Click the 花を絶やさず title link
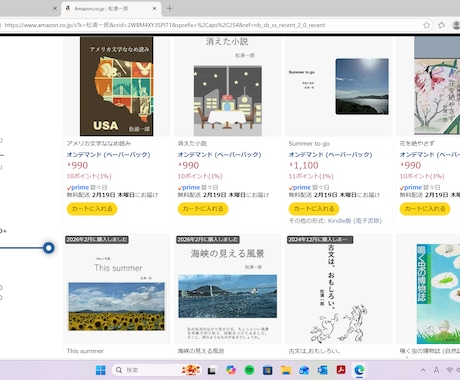Screen dimensions: 460x380 417,144
